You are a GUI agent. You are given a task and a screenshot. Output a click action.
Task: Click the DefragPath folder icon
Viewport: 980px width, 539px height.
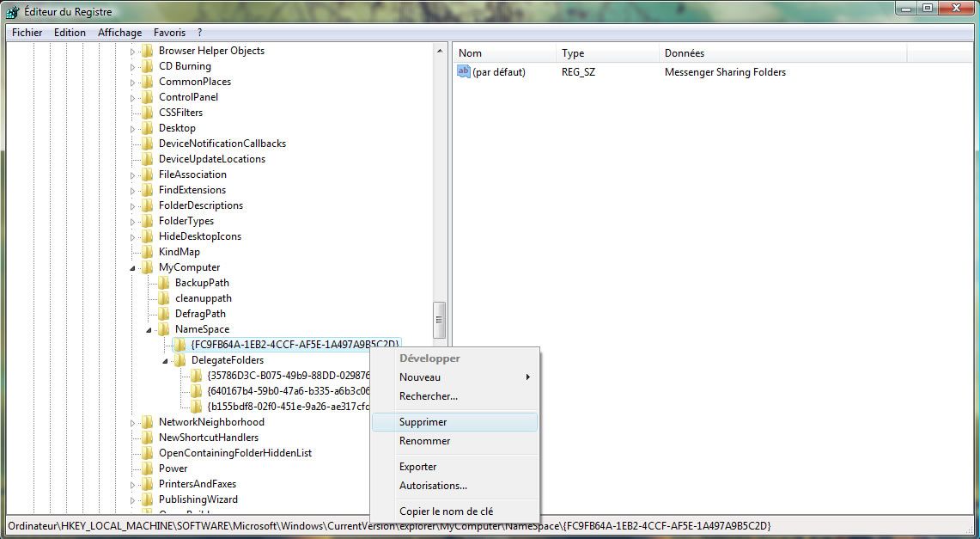(164, 313)
